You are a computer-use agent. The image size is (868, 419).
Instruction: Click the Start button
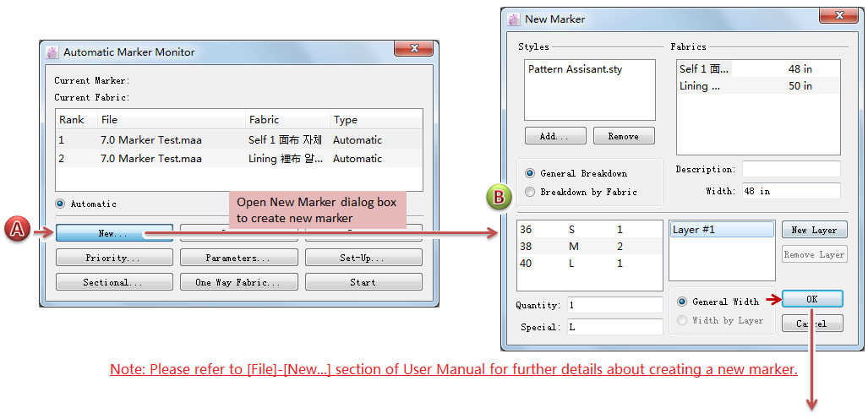pos(363,282)
